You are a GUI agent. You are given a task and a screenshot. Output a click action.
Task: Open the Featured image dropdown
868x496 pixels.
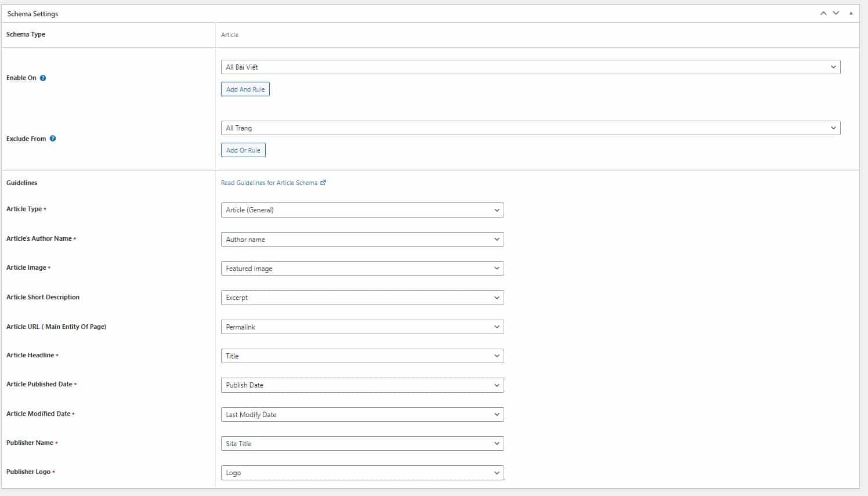(x=363, y=269)
